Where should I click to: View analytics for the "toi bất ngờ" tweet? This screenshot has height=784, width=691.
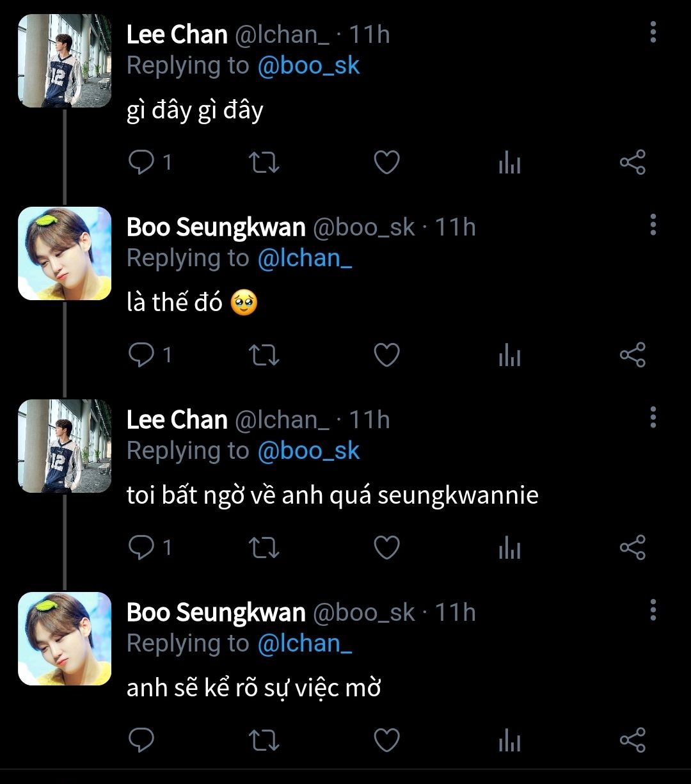coord(509,548)
